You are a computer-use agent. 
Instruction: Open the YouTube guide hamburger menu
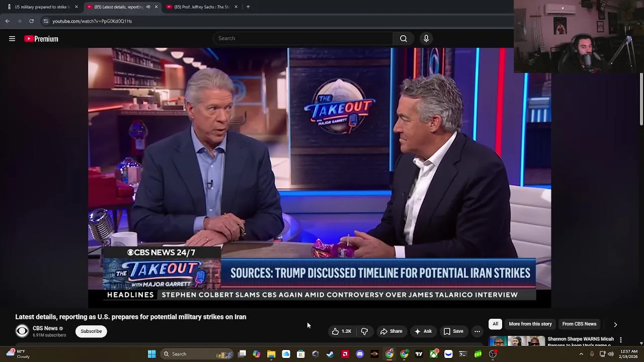[x=12, y=39]
